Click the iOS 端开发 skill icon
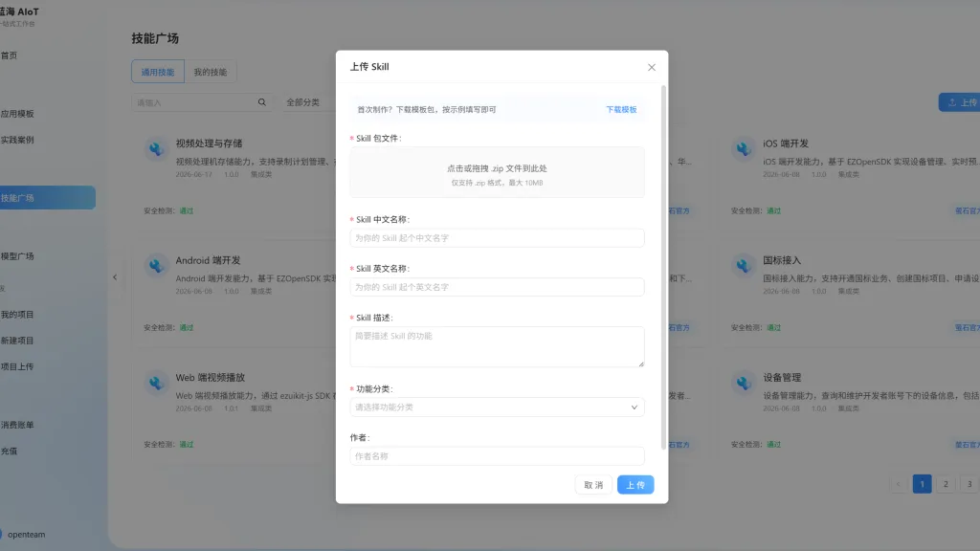The width and height of the screenshot is (980, 551). click(743, 149)
